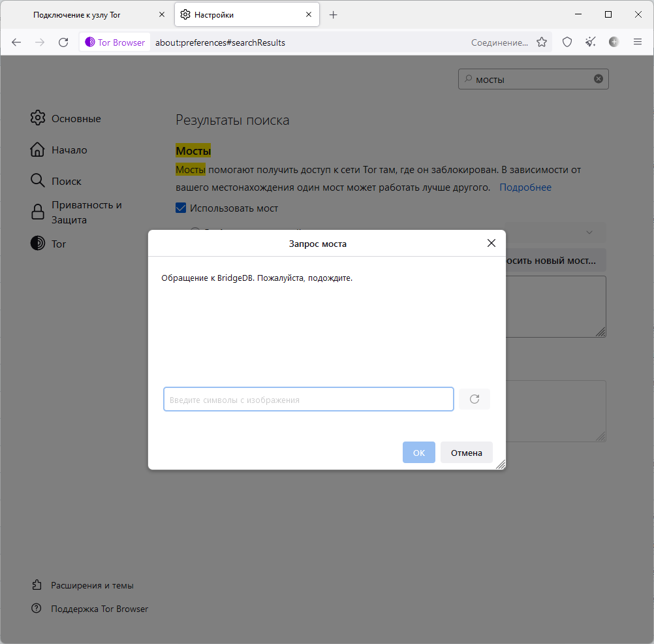Viewport: 654px width, 644px height.
Task: Click the Tor Browser identity icon
Action: tap(115, 42)
